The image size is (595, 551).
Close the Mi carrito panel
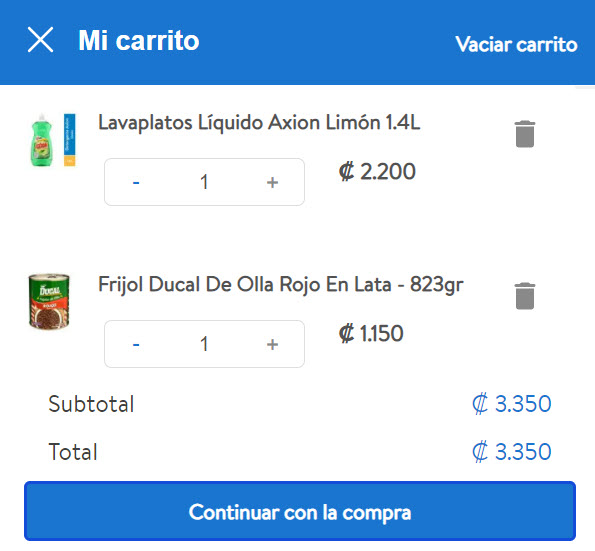pyautogui.click(x=40, y=39)
